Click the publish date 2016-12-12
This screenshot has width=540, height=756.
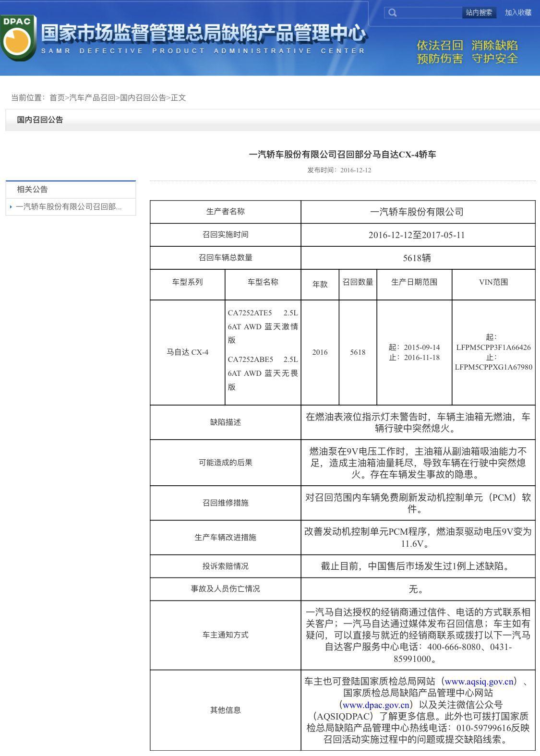[x=355, y=170]
